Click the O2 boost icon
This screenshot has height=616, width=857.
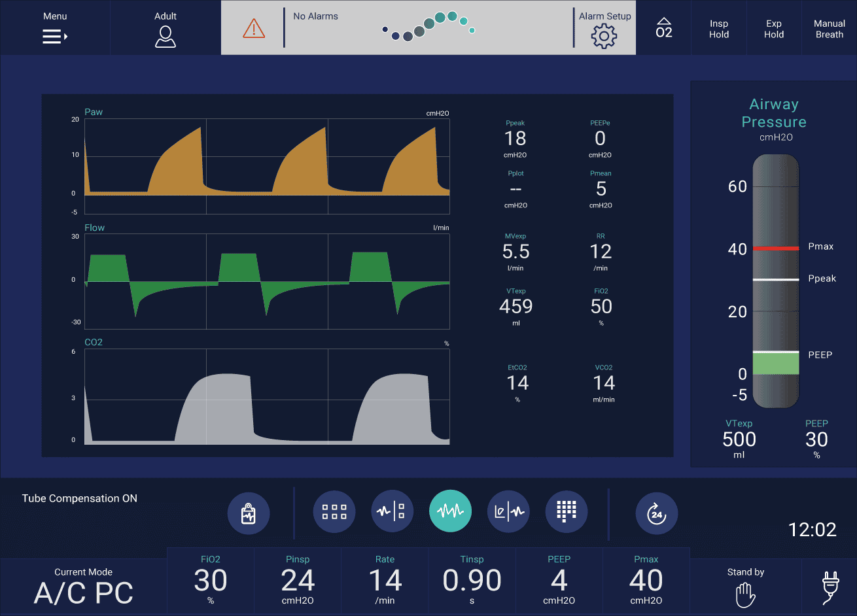tap(663, 27)
